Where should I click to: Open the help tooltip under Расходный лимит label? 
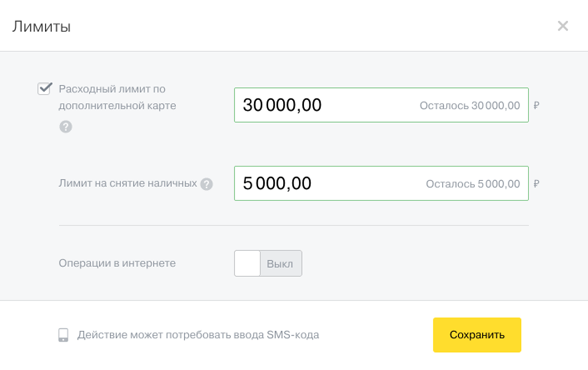66,127
